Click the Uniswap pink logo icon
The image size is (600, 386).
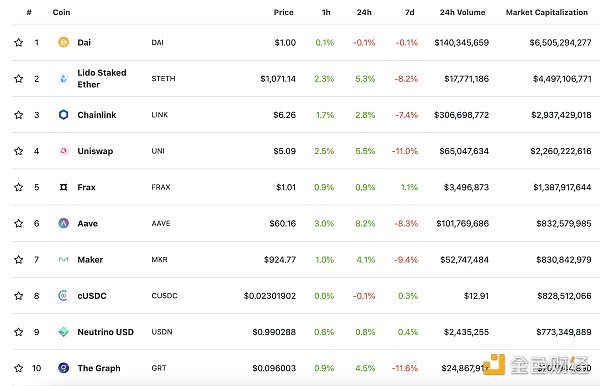(64, 151)
